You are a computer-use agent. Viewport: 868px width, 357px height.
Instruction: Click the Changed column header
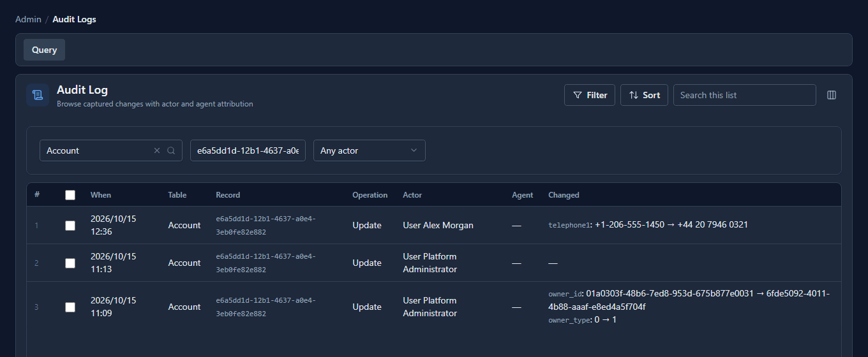[564, 195]
